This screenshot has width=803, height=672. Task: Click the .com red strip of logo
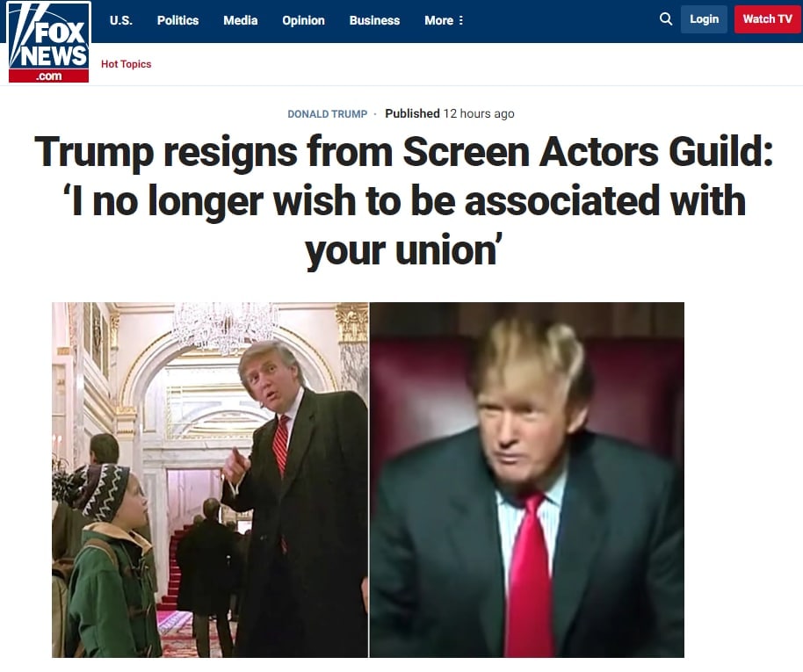48,76
